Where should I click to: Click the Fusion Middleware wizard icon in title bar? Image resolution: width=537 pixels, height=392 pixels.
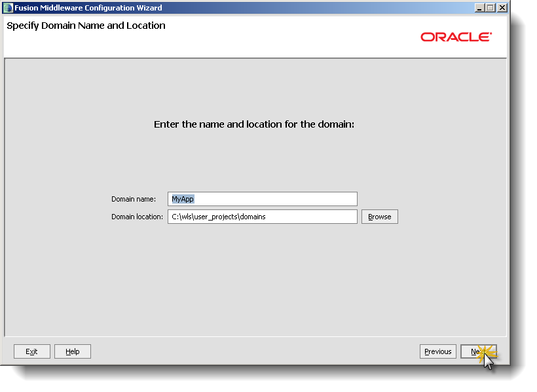click(9, 7)
